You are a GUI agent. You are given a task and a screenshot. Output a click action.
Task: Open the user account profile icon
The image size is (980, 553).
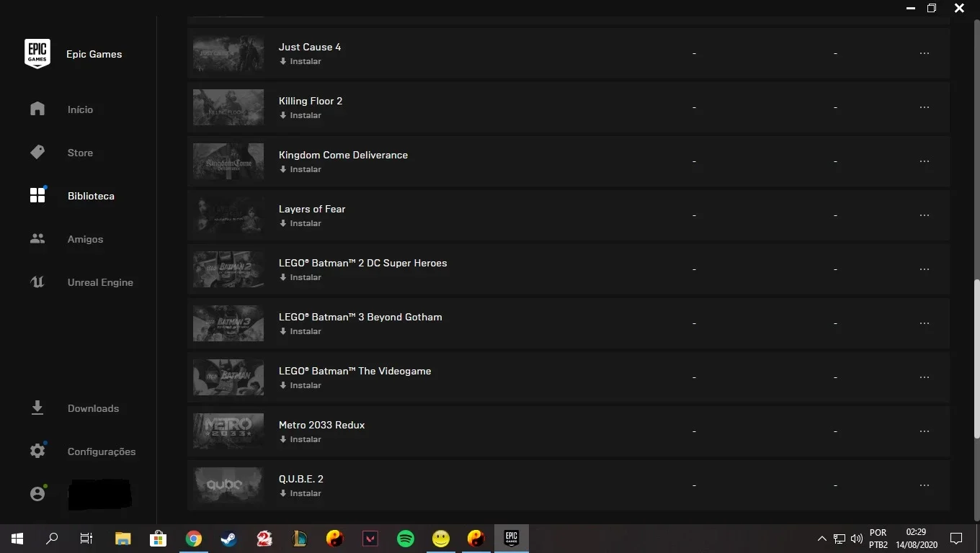pos(37,494)
